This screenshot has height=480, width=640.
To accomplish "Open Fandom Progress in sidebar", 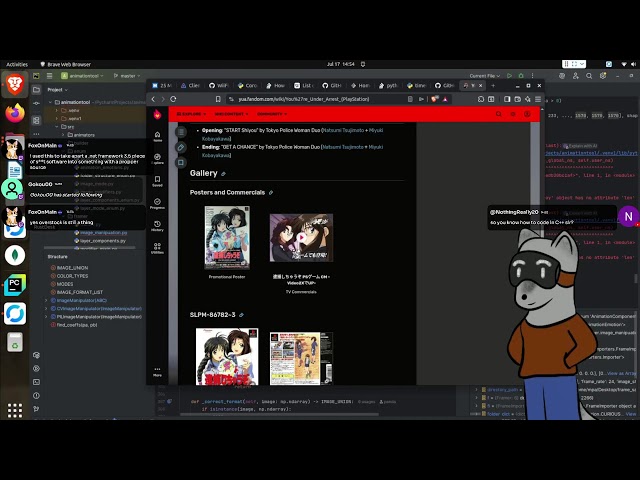I will coord(158,204).
